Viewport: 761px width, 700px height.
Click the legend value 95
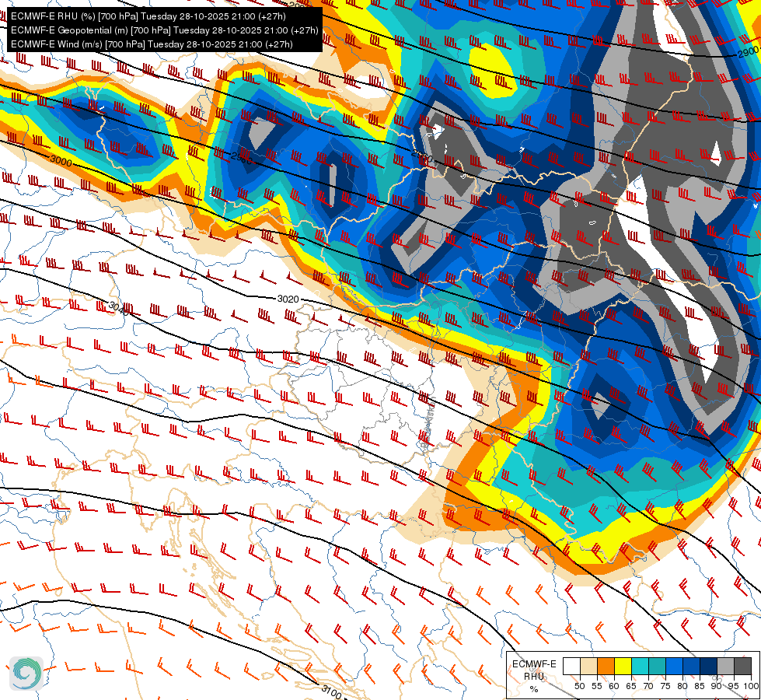733,686
